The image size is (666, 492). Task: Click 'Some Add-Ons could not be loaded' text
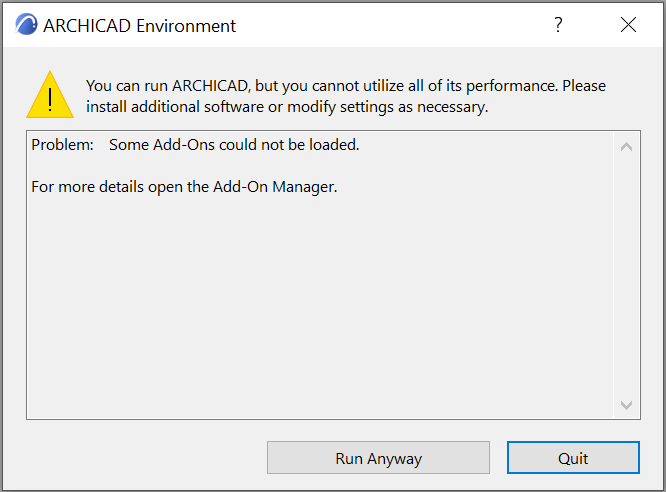[x=234, y=145]
